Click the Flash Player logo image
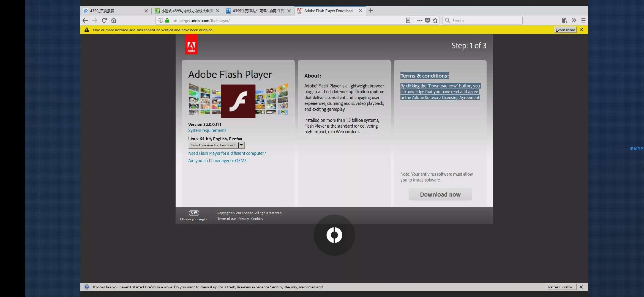This screenshot has height=297, width=644. [x=238, y=101]
